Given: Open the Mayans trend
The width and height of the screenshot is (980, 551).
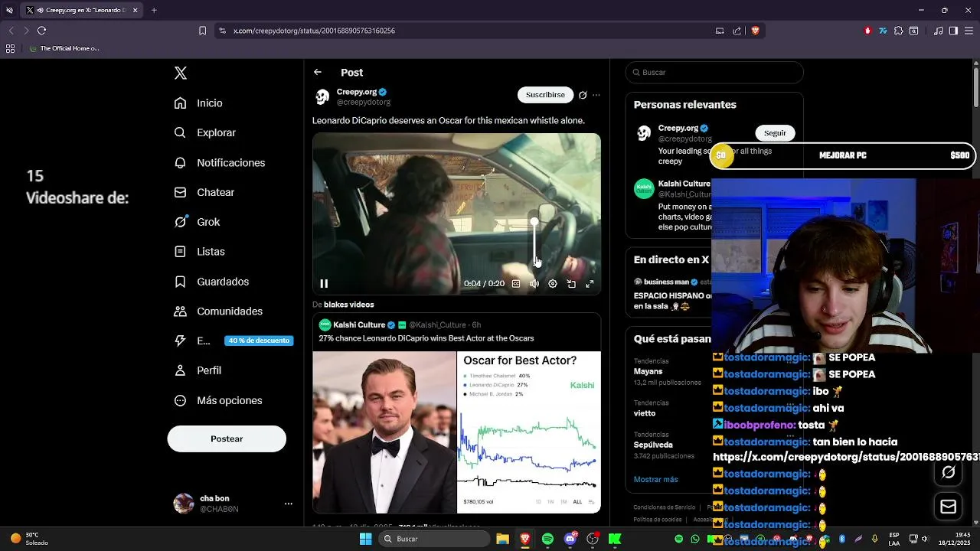Looking at the screenshot, I should click(648, 372).
